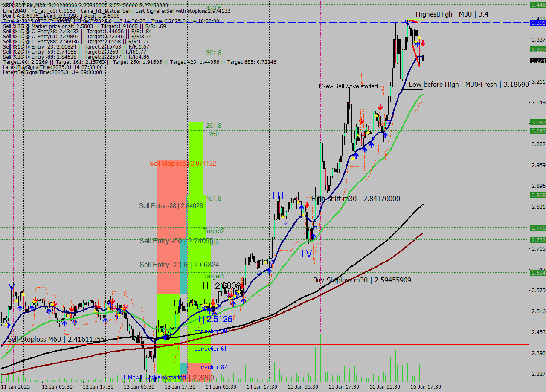The height and width of the screenshot is (392, 546).
Task: Select the green 2.868 price axis tag
Action: pos(537,195)
